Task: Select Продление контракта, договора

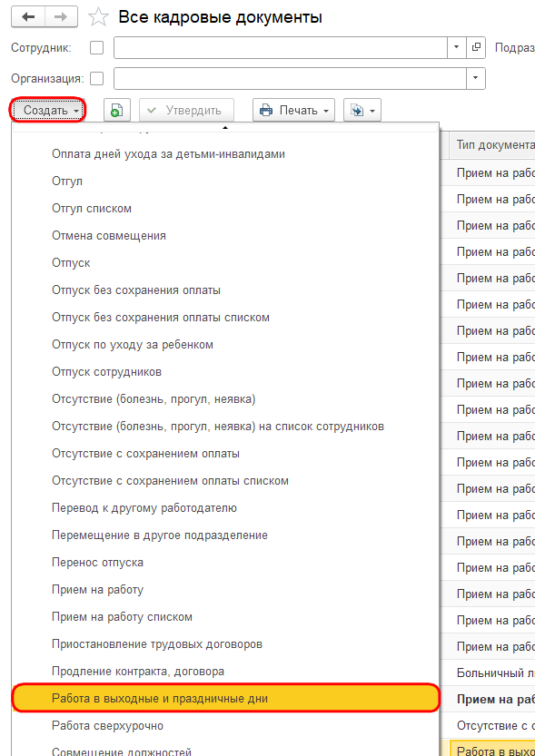Action: [225, 672]
